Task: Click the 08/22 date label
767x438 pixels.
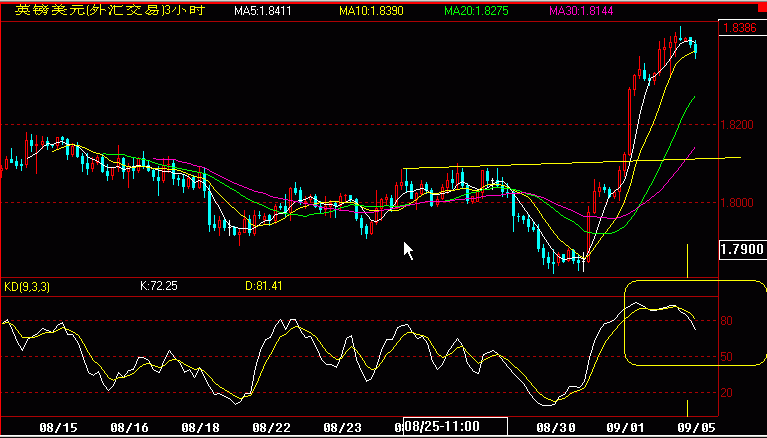Action: 271,428
